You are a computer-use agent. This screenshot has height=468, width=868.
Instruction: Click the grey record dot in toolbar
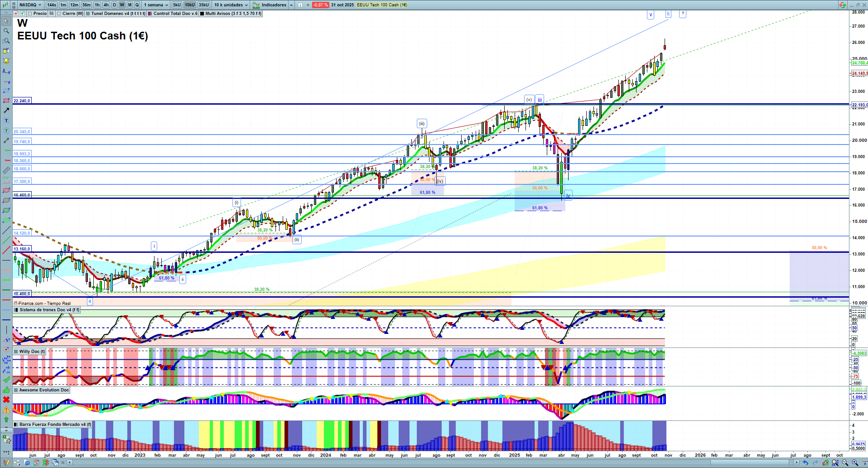point(308,5)
